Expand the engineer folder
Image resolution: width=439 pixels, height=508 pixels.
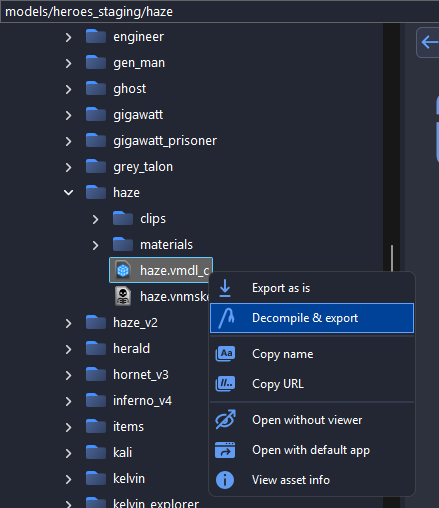(x=68, y=37)
